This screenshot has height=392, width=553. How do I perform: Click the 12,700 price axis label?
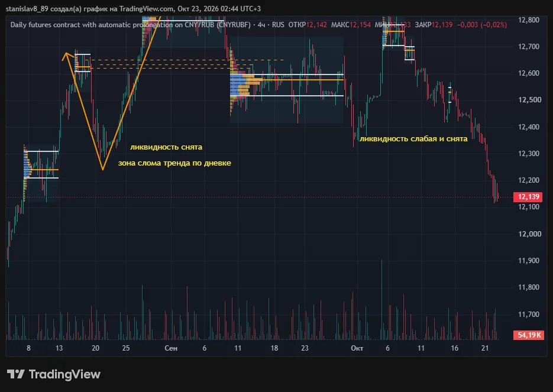pyautogui.click(x=529, y=47)
